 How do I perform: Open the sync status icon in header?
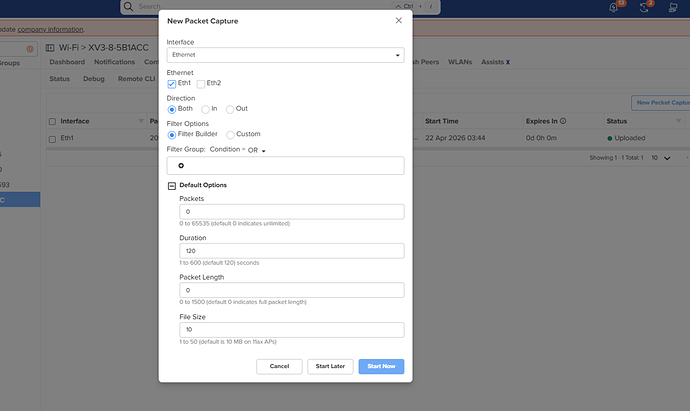643,7
